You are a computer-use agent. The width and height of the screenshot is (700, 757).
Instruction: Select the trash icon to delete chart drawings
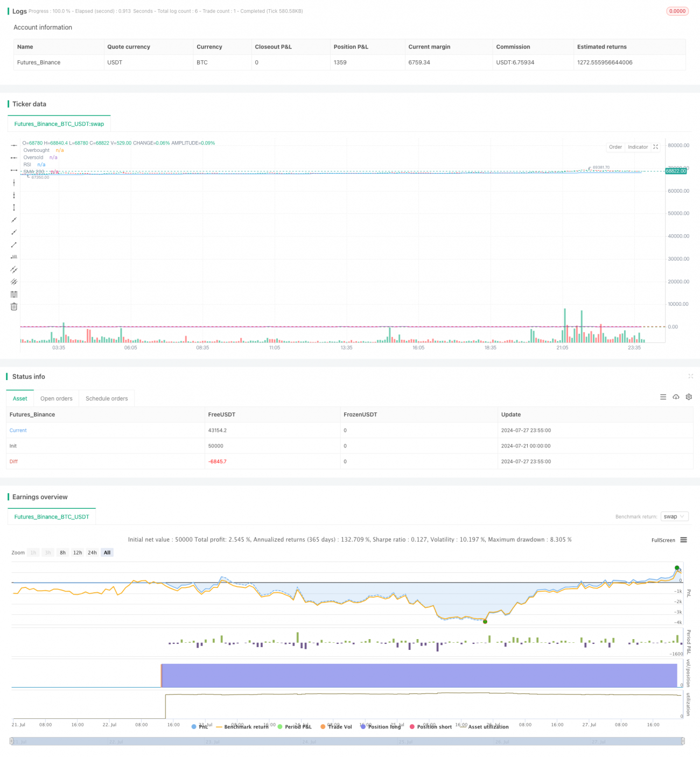tap(14, 307)
